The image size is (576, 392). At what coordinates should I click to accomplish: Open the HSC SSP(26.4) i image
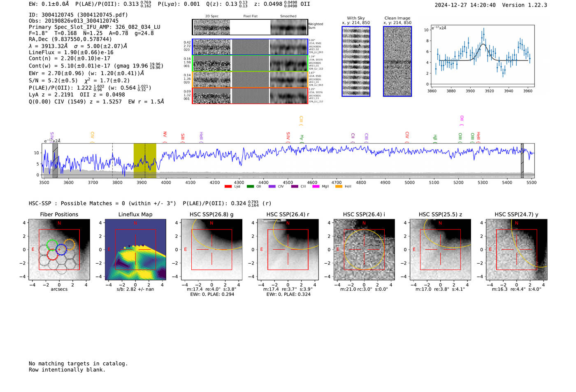pos(364,250)
